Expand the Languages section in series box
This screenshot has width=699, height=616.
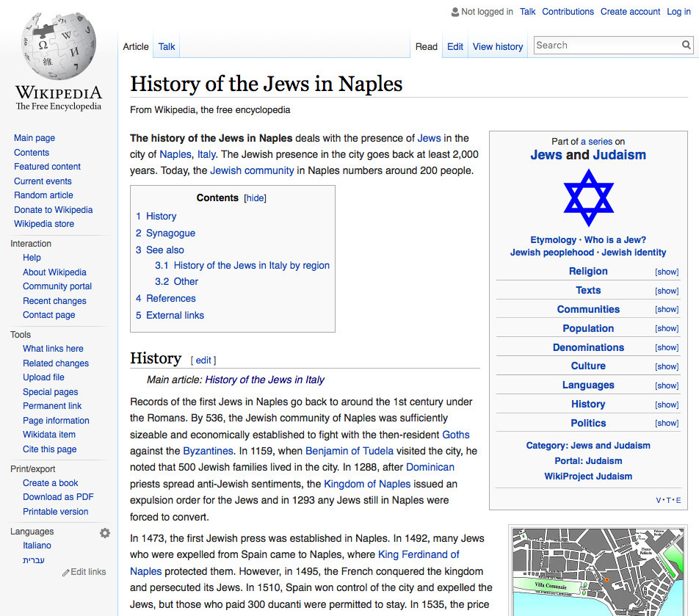[x=667, y=385]
